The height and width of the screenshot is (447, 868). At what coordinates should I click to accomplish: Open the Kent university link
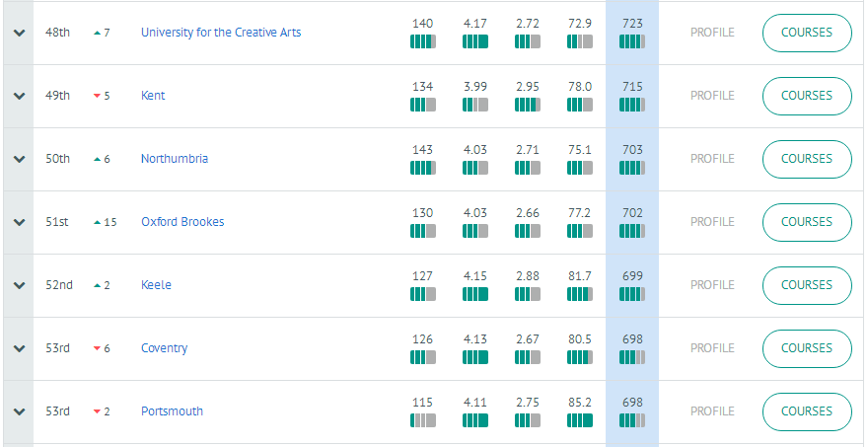(153, 96)
